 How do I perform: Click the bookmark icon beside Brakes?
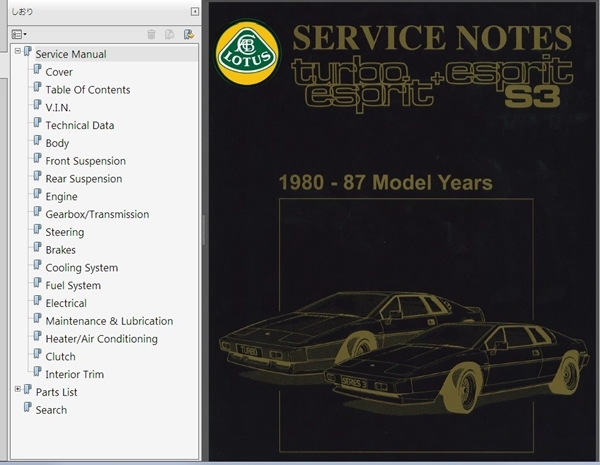click(x=38, y=247)
